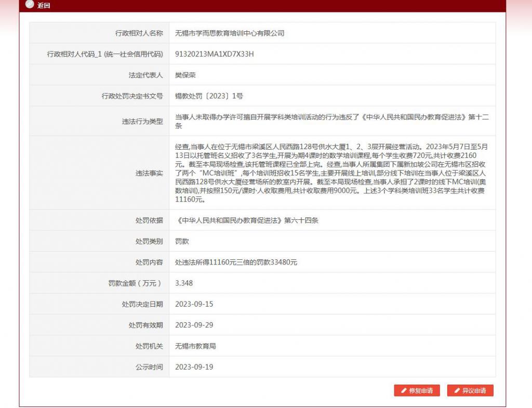Click the 罚款金额（万元） label

point(136,283)
